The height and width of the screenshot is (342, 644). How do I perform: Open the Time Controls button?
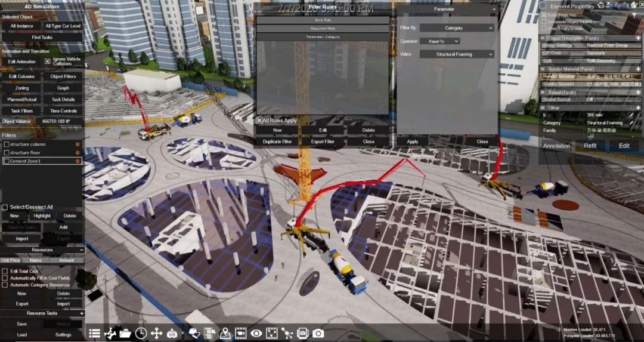click(63, 111)
